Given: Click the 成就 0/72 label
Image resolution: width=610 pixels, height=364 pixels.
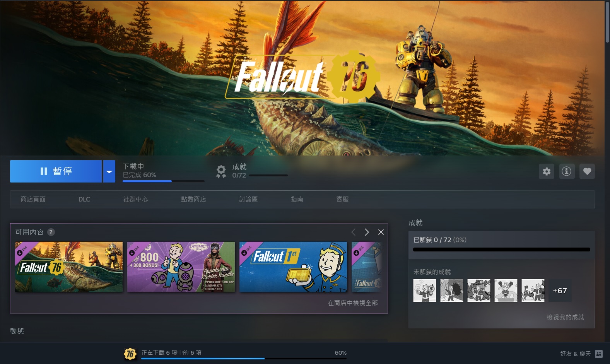Looking at the screenshot, I should pos(239,171).
